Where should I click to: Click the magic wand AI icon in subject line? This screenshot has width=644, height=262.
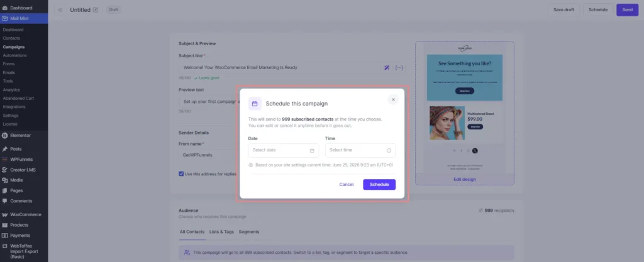[387, 68]
